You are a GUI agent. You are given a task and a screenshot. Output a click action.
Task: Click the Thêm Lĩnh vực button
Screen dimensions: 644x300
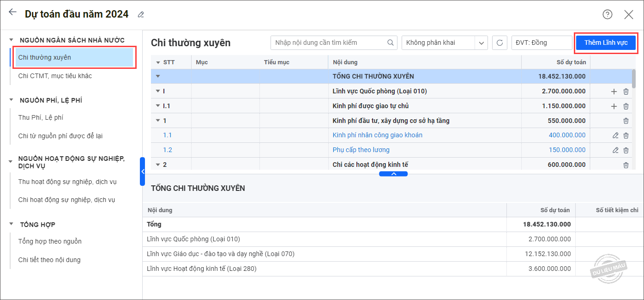tap(606, 43)
